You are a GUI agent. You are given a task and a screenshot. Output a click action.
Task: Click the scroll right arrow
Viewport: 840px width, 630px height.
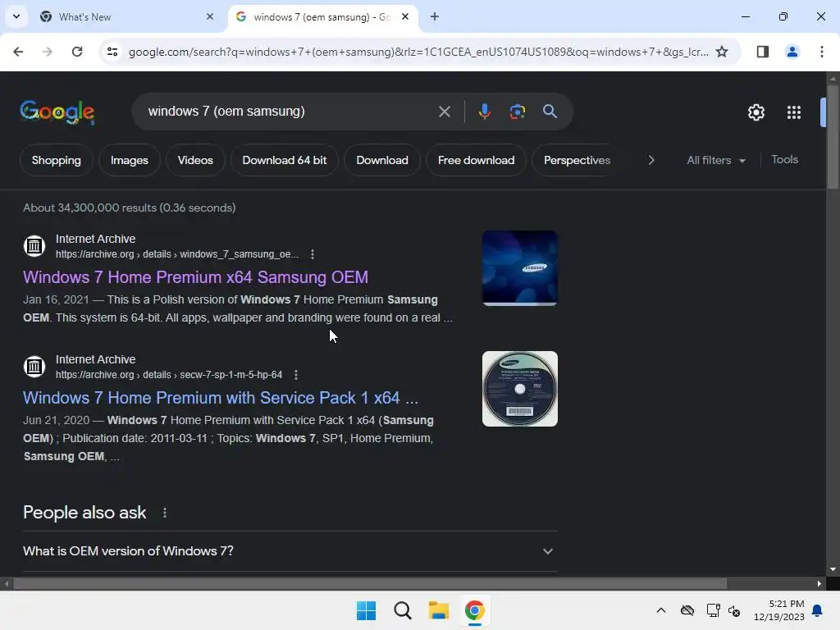[819, 583]
